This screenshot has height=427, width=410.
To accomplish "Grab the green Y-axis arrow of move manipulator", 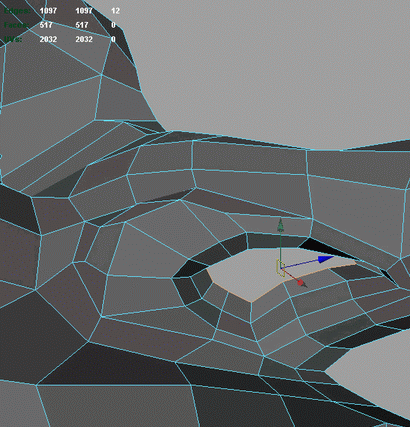I will click(281, 225).
